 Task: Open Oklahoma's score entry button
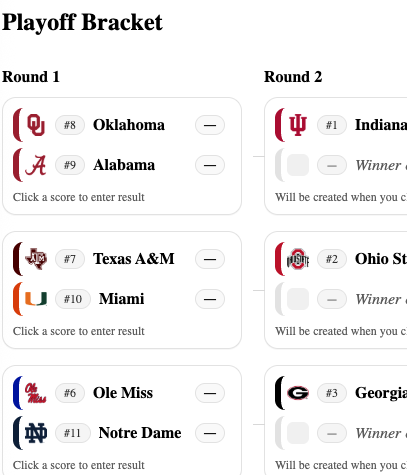coord(210,125)
